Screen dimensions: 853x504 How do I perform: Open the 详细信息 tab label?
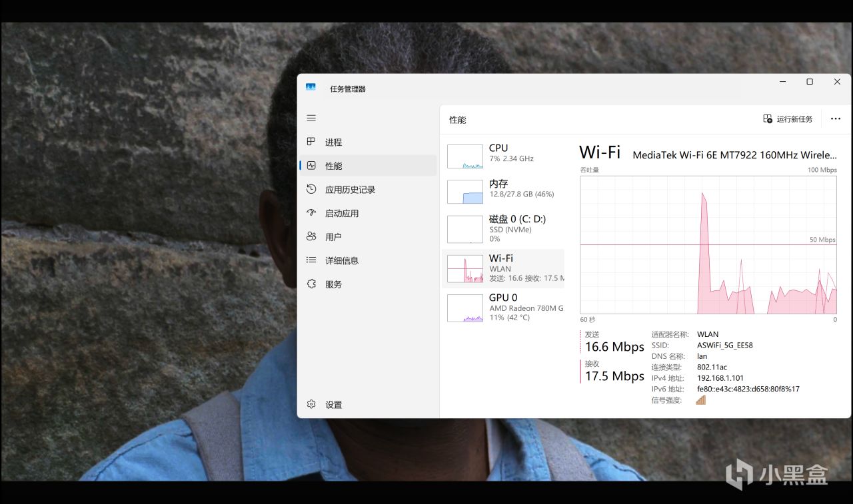pos(342,260)
